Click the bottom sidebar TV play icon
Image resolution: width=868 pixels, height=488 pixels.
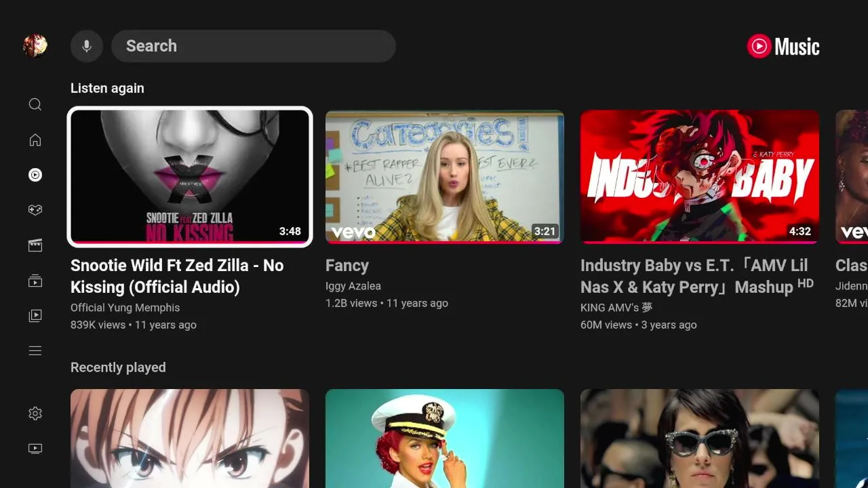tap(35, 449)
